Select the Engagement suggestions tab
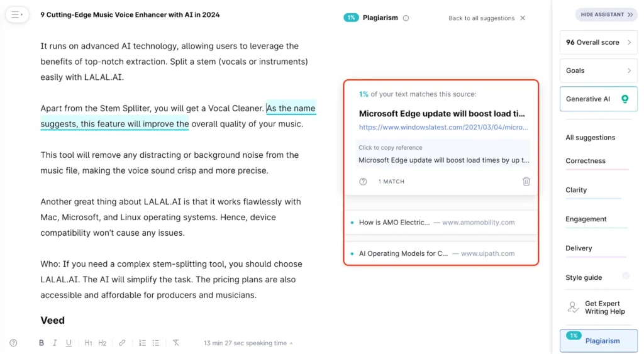This screenshot has height=354, width=644. point(586,219)
